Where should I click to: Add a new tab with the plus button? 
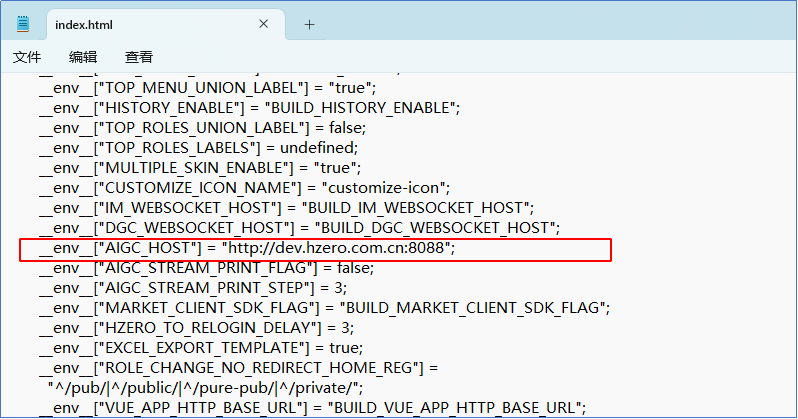point(309,24)
